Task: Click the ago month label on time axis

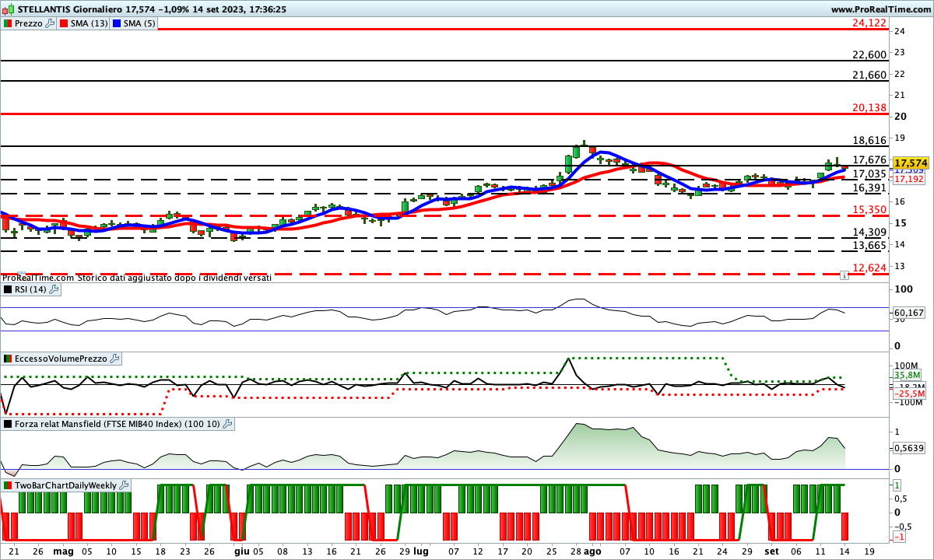Action: pos(592,551)
